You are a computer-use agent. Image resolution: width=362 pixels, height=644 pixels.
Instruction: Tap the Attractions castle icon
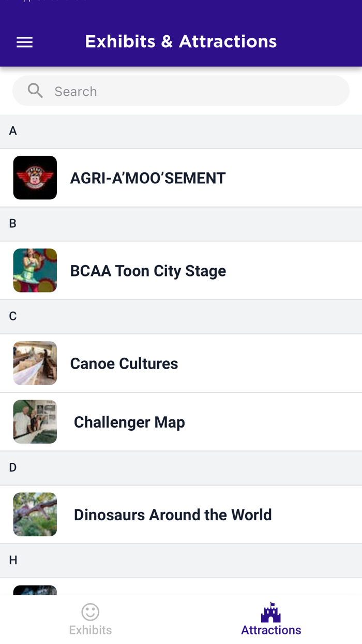[271, 612]
